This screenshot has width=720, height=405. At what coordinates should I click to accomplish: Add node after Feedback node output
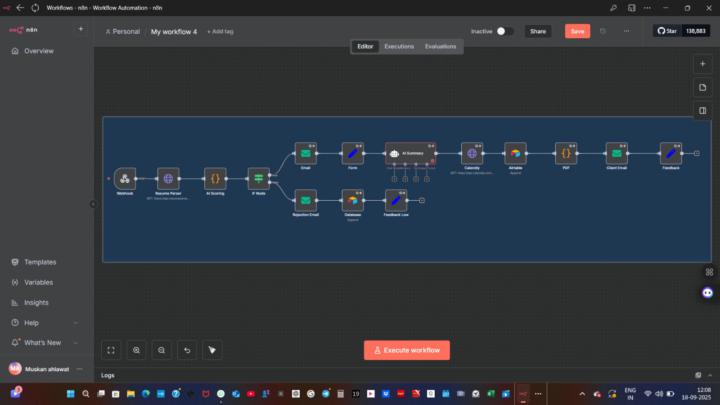[x=697, y=153]
